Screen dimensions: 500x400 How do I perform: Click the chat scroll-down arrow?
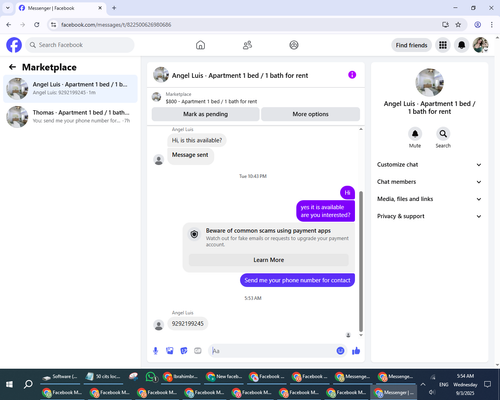point(361,335)
